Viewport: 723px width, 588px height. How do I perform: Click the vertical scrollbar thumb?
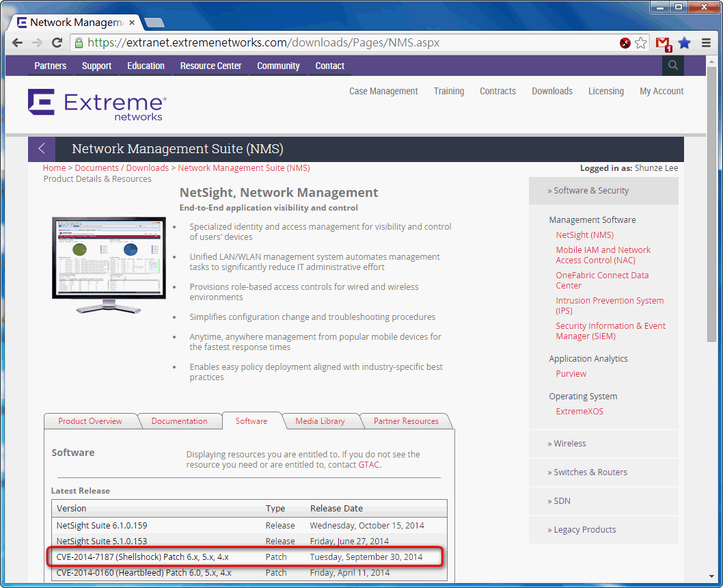711,204
